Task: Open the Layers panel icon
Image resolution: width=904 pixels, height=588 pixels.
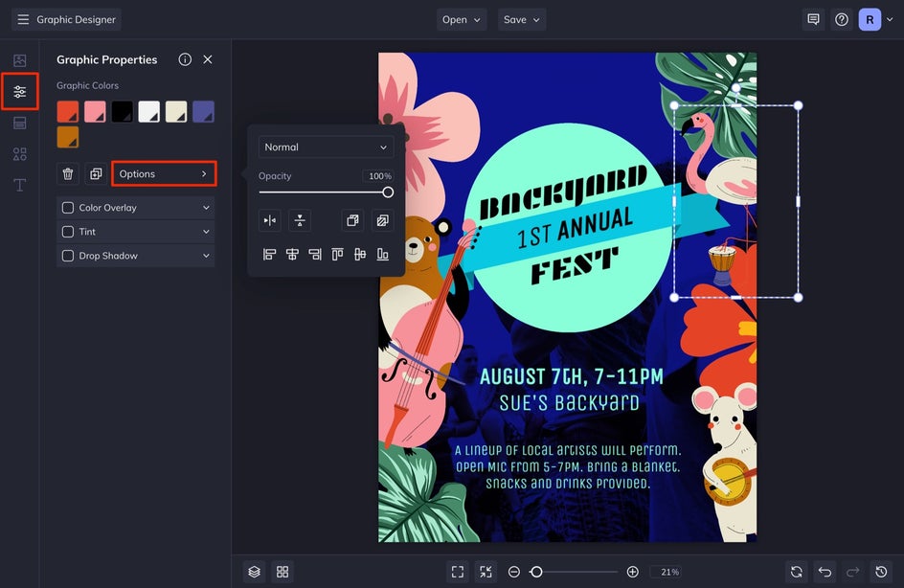Action: click(254, 572)
